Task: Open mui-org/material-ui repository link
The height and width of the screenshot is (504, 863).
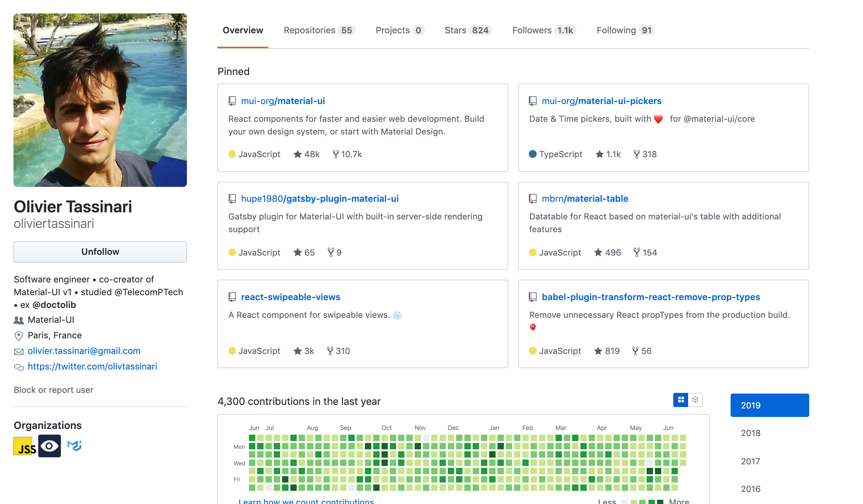Action: point(283,101)
